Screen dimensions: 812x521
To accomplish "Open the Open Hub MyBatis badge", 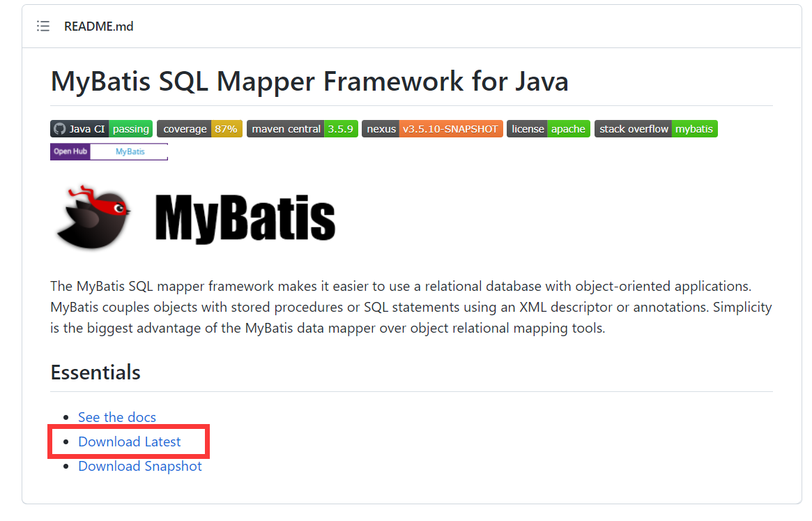I will [x=109, y=151].
